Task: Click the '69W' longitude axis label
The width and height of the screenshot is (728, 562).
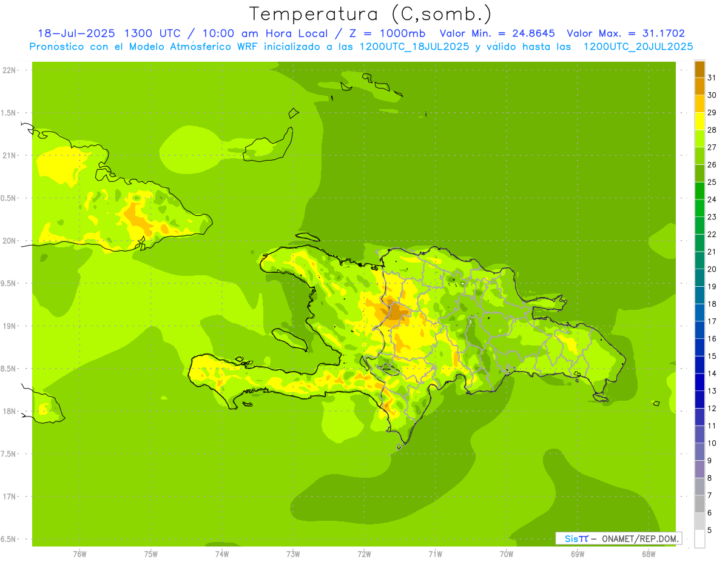Action: pos(577,554)
